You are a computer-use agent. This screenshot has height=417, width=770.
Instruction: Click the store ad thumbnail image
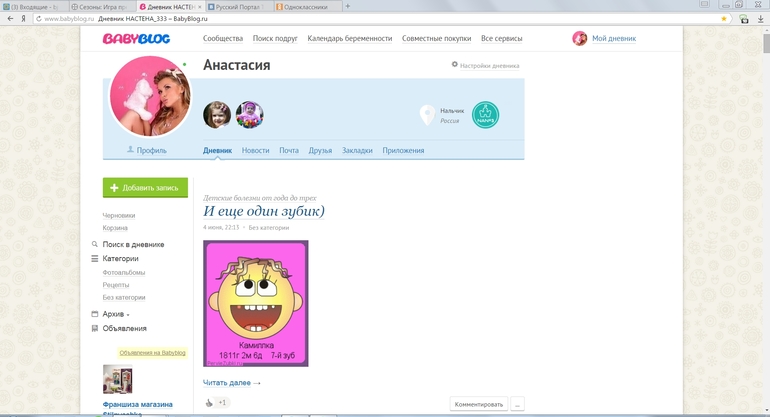pos(117,379)
